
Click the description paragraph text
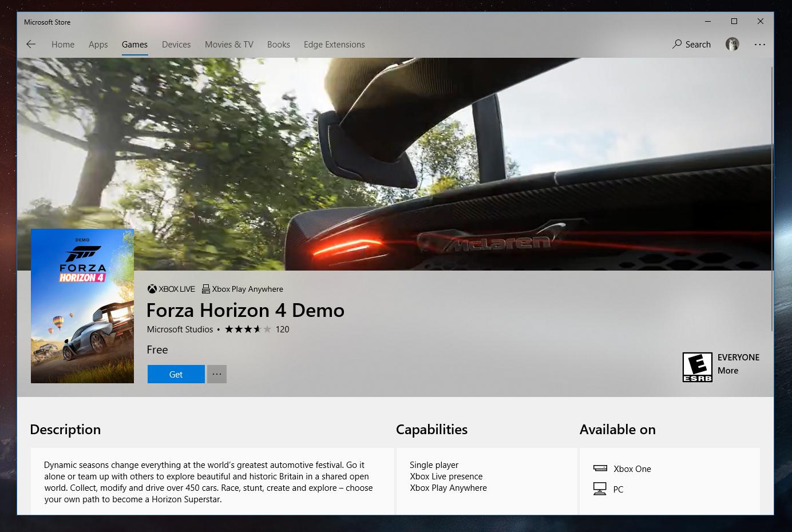click(208, 482)
